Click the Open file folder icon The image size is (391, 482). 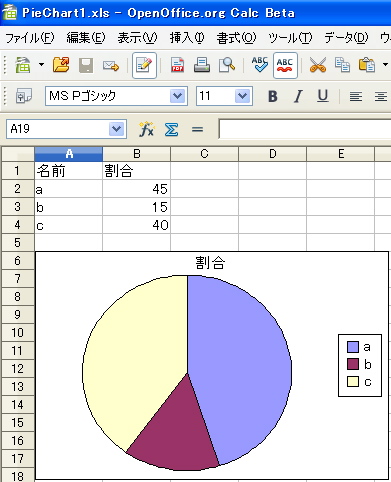pyautogui.click(x=61, y=65)
